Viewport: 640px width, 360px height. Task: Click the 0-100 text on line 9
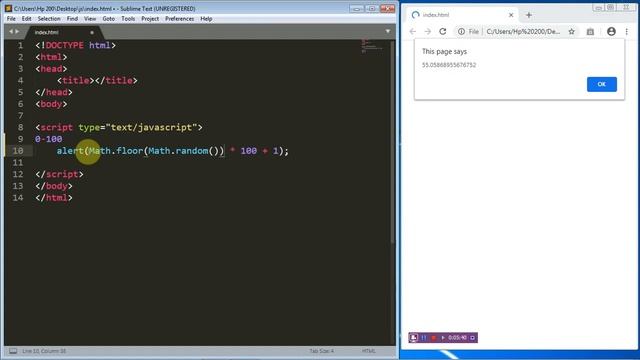(49, 139)
